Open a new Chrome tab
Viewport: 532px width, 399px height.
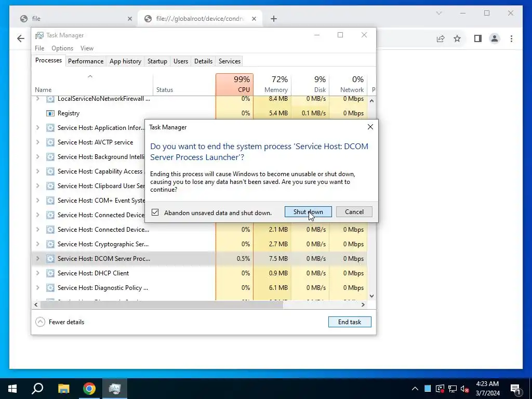(273, 19)
